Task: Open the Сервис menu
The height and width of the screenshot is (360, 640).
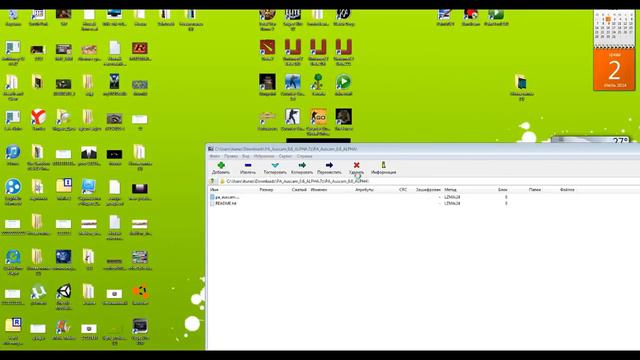Action: (x=285, y=156)
